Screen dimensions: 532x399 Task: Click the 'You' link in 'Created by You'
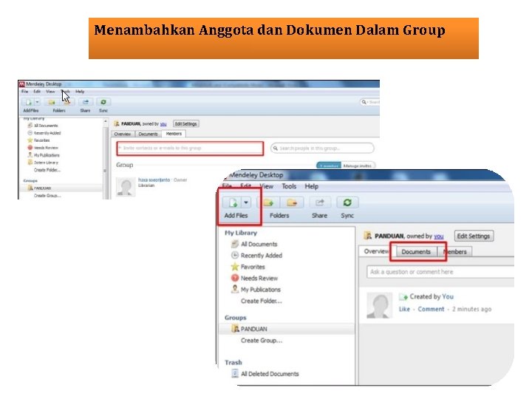pyautogui.click(x=448, y=296)
